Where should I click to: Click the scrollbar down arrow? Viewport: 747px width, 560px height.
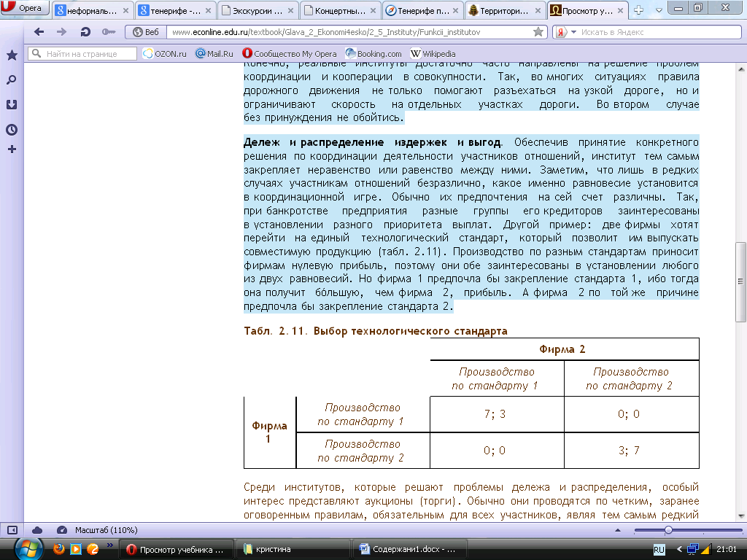(x=741, y=516)
